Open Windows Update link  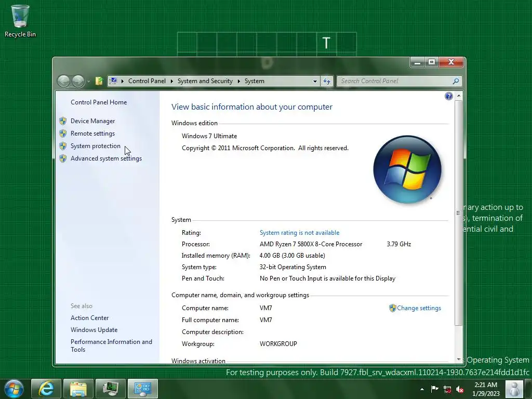pos(94,330)
